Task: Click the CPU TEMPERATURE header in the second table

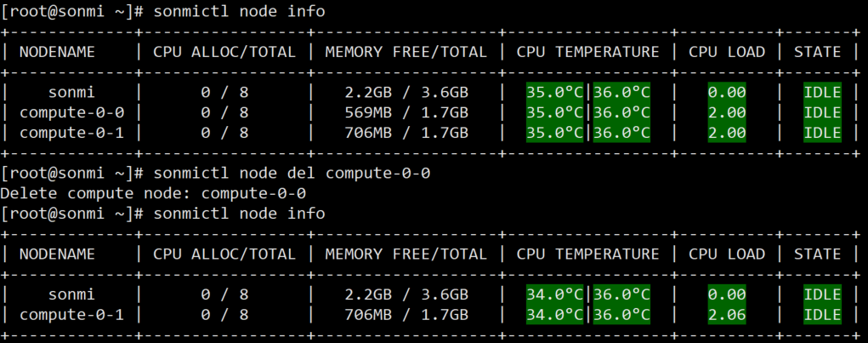Action: click(x=588, y=254)
